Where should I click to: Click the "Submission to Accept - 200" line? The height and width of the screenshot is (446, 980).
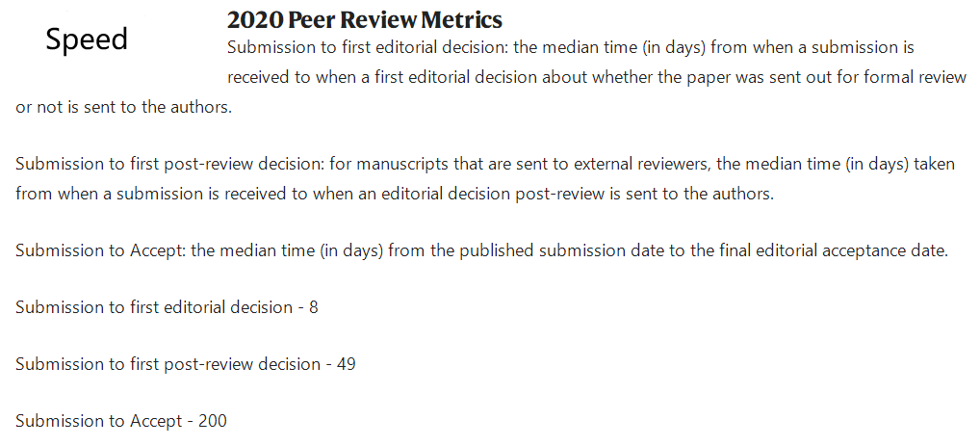121,421
